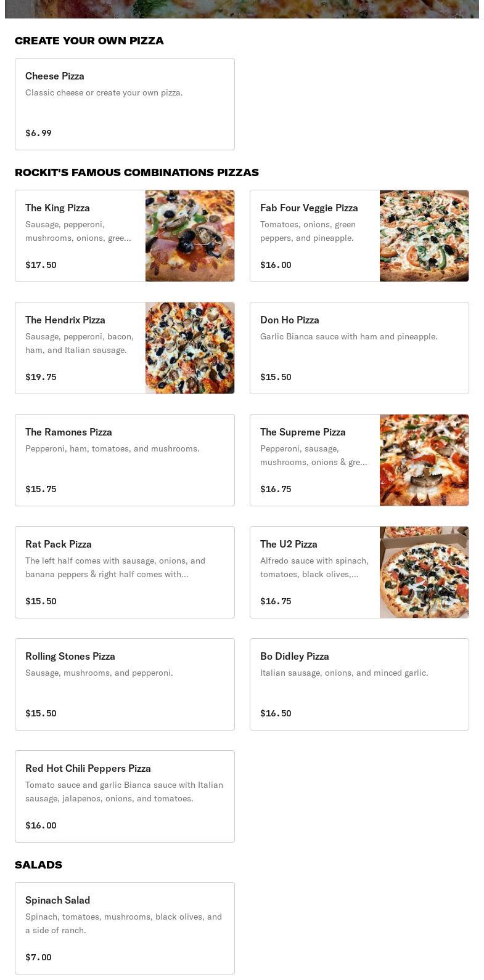484x980 pixels.
Task: Open the Cheese Pizza menu item
Action: pos(125,104)
